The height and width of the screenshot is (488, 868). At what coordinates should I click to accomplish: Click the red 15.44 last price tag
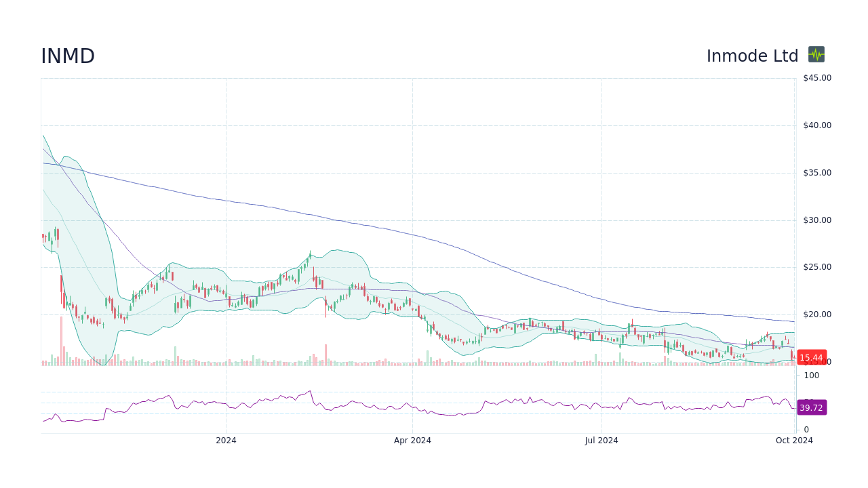(811, 358)
